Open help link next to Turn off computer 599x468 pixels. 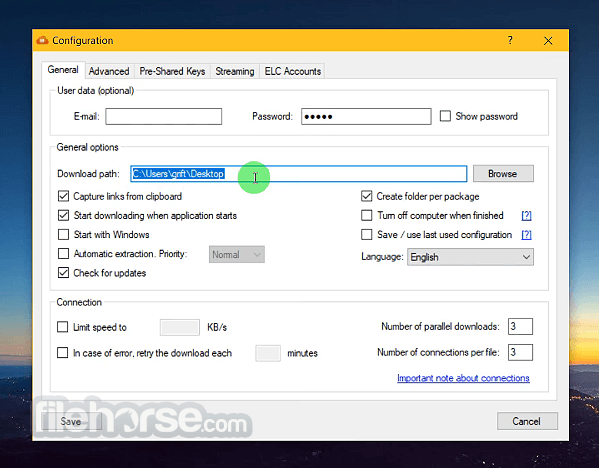pyautogui.click(x=526, y=216)
